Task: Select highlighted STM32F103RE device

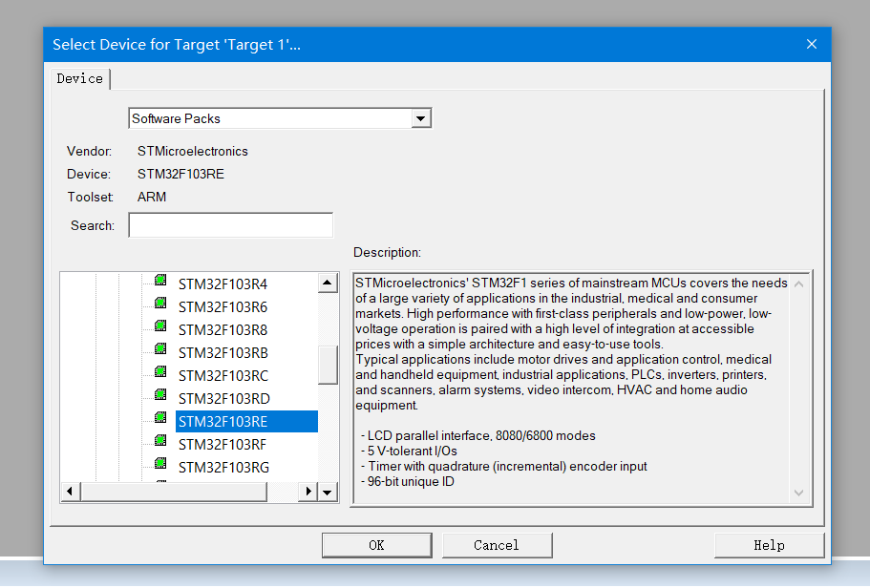Action: (246, 422)
